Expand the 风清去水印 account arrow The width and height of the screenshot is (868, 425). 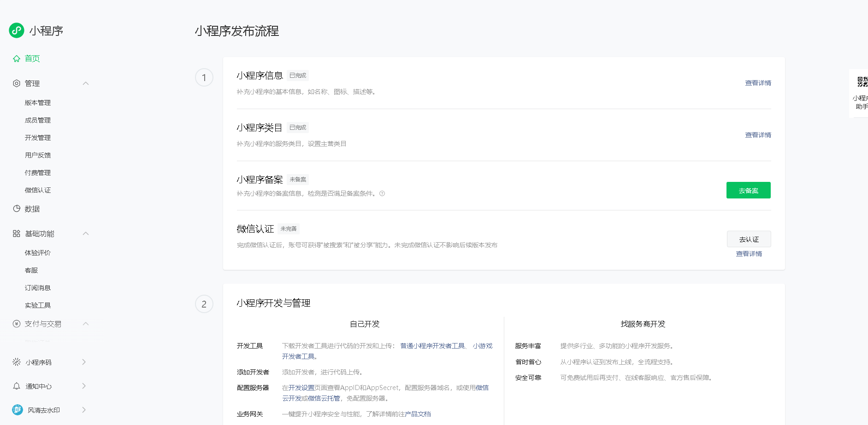coord(84,410)
